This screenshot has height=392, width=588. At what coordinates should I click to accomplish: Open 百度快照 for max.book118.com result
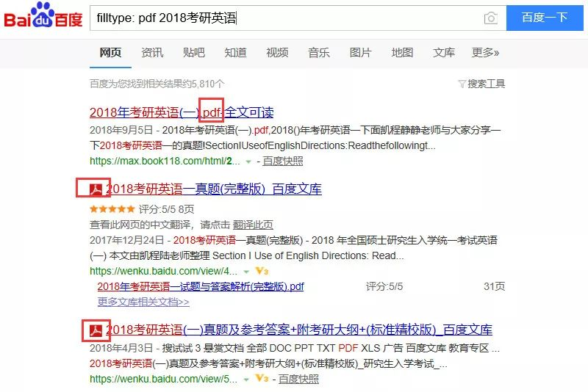point(283,161)
